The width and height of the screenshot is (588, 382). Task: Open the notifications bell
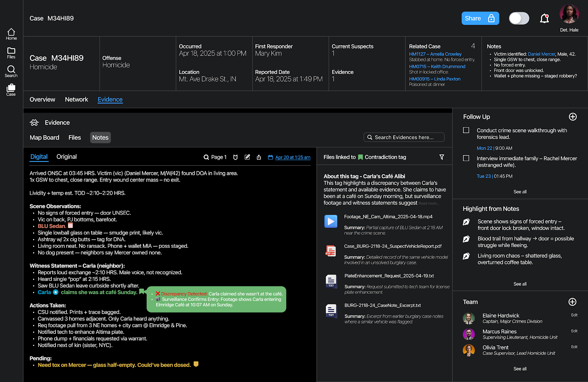pyautogui.click(x=544, y=18)
